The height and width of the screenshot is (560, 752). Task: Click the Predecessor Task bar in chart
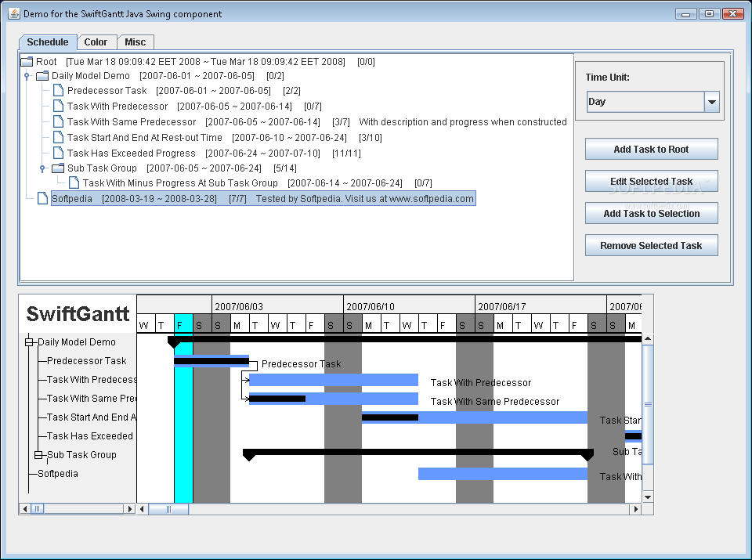211,361
